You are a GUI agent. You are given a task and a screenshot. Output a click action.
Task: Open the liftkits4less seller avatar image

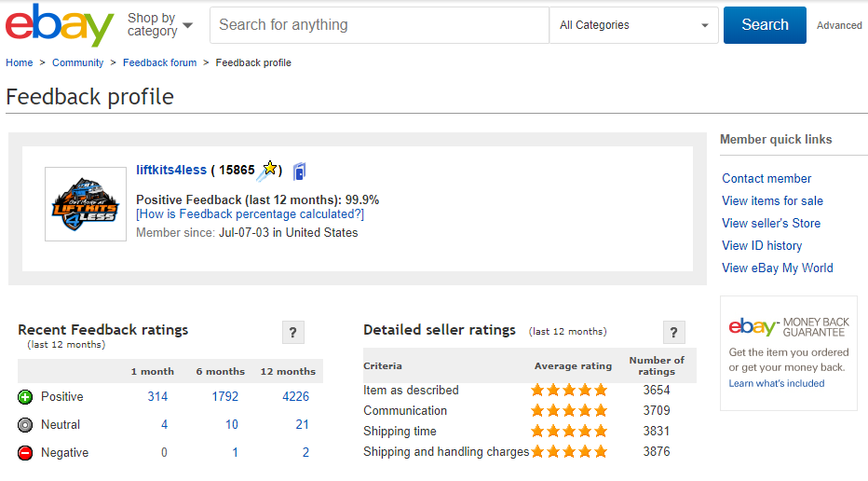[86, 204]
